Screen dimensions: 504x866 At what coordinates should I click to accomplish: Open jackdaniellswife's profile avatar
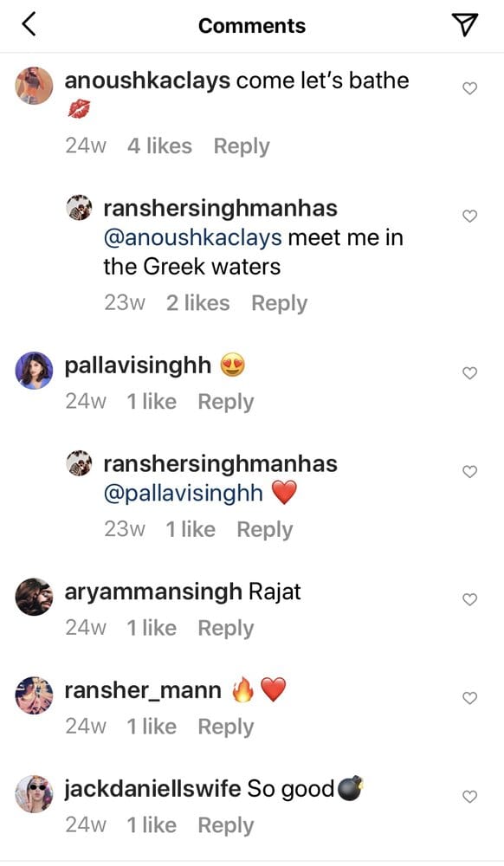tap(34, 793)
